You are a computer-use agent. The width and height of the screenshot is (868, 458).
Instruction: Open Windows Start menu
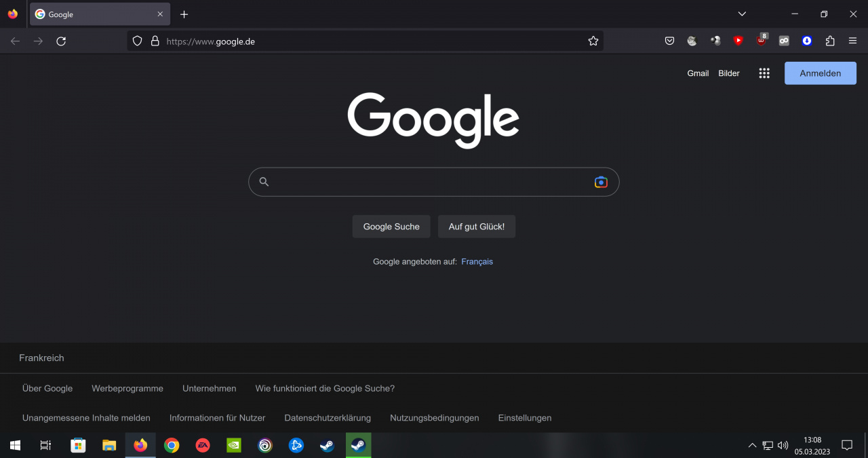15,445
